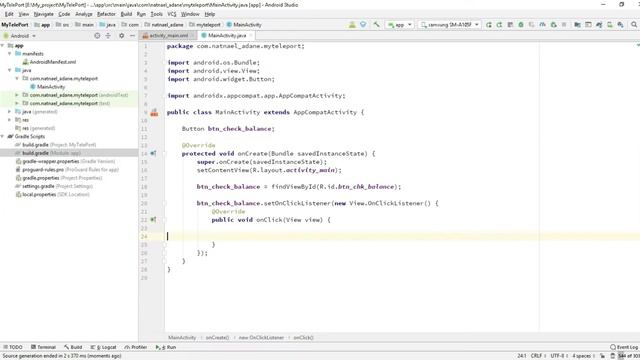The width and height of the screenshot is (640, 360).
Task: Click the override gutter icon beside onCreate
Action: pyautogui.click(x=153, y=153)
